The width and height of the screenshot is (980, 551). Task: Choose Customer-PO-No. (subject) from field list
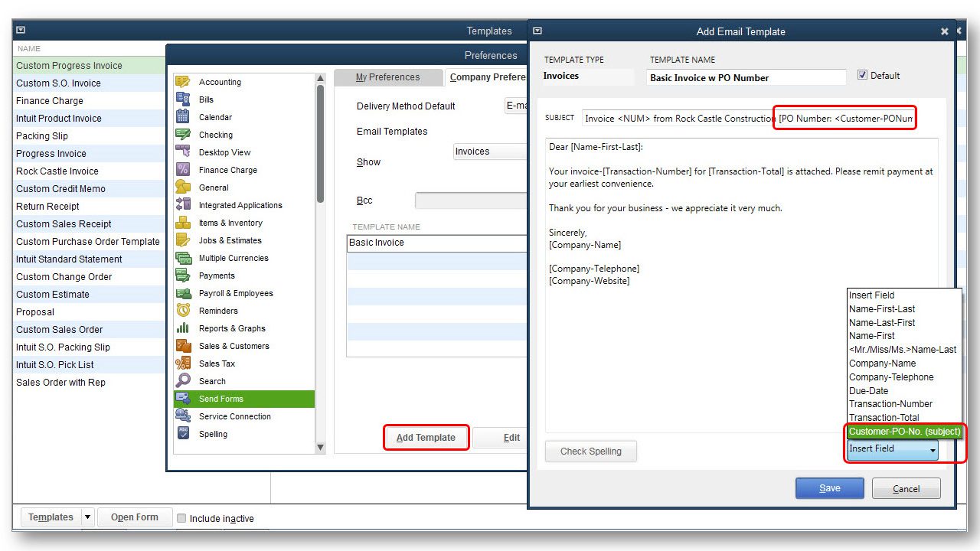[904, 432]
